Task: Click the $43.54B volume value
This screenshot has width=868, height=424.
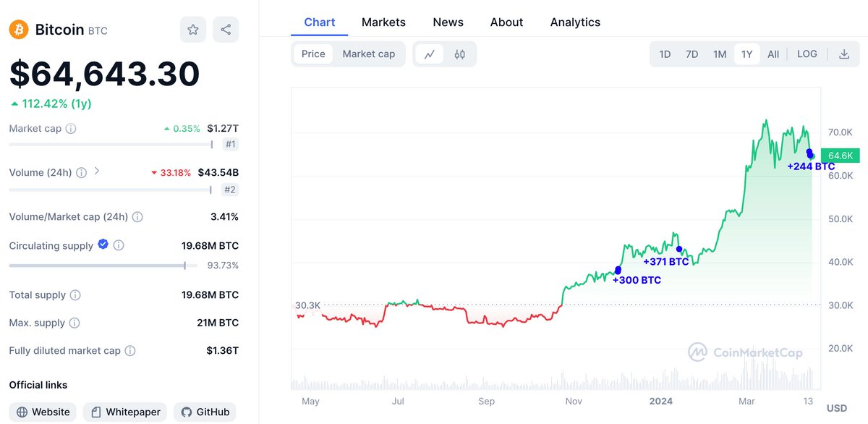Action: [x=218, y=173]
